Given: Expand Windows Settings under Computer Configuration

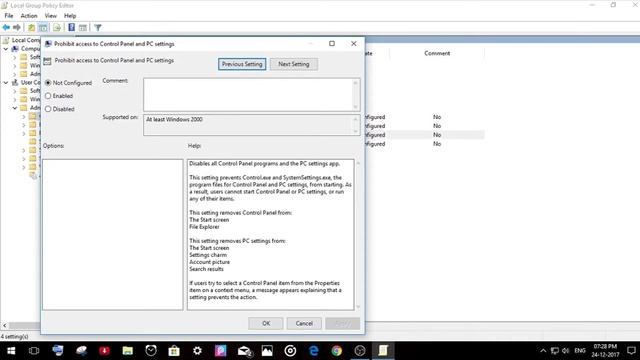Looking at the screenshot, I should 15,66.
